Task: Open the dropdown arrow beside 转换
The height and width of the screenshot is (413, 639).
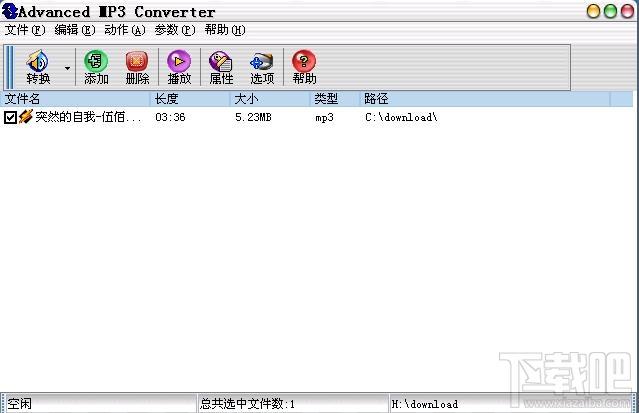Action: coord(67,68)
